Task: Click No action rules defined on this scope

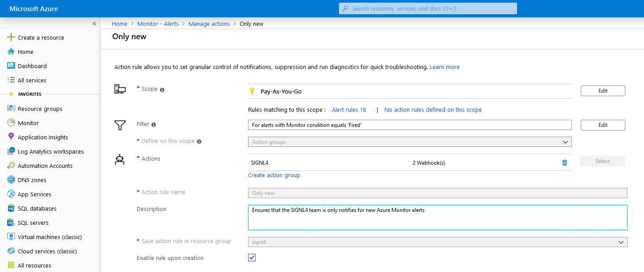Action: coord(433,110)
